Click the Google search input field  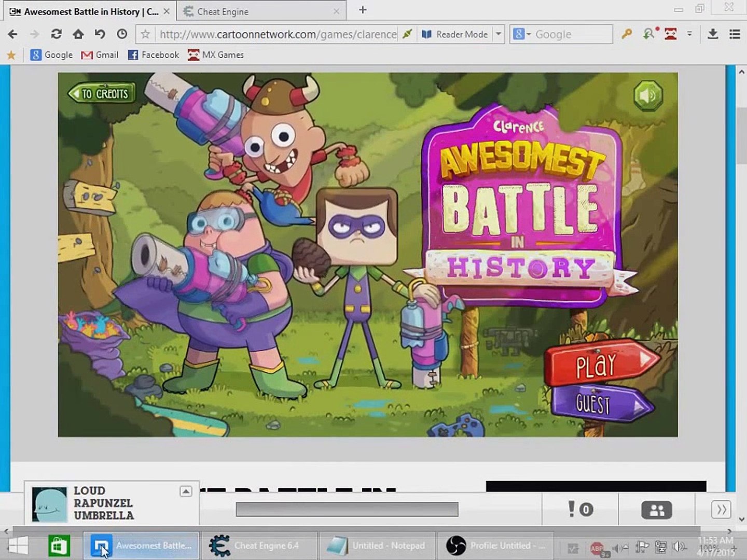tap(571, 34)
